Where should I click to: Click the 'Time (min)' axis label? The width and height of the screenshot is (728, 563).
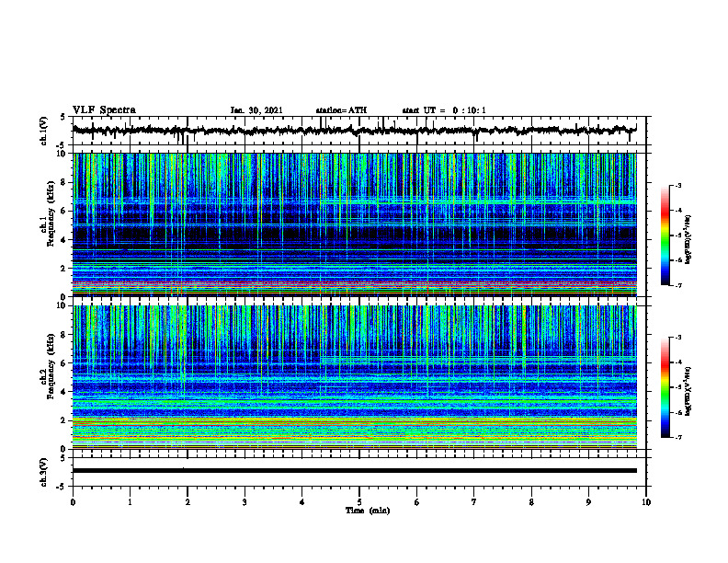368,511
